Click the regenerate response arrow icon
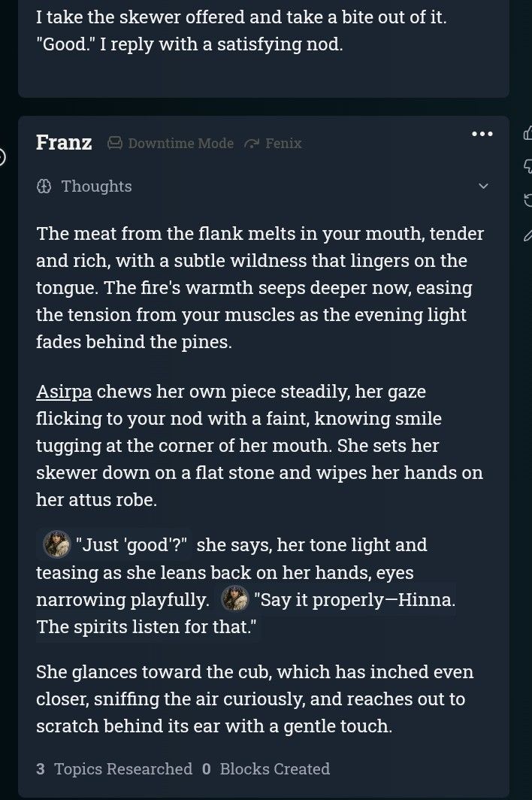The width and height of the screenshot is (532, 800). [528, 200]
